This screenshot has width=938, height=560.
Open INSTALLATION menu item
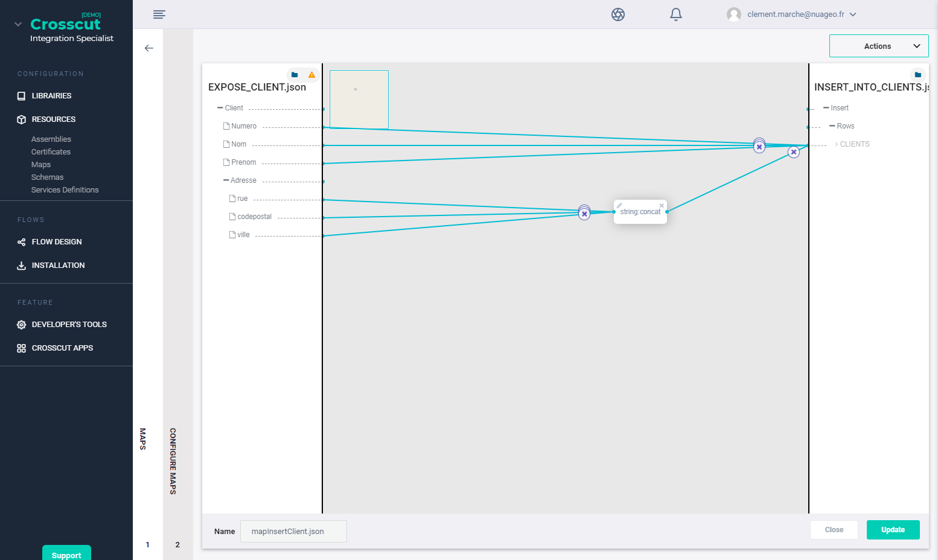coord(58,266)
